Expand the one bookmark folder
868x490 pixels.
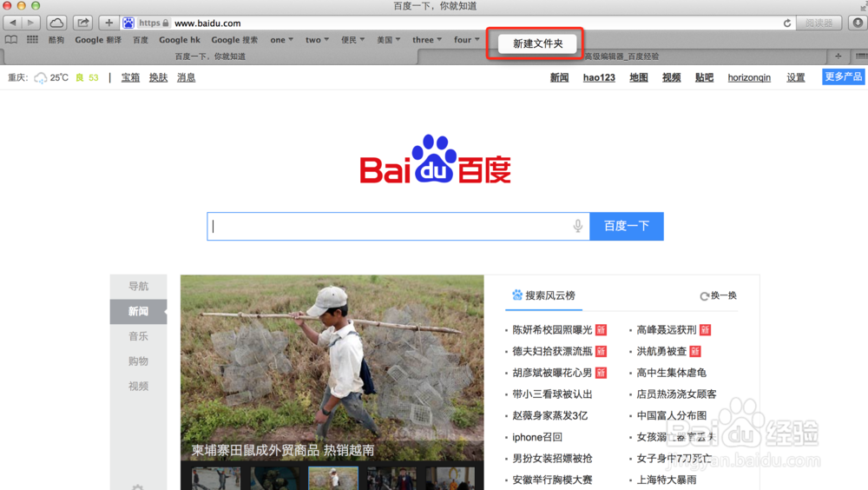coord(282,40)
